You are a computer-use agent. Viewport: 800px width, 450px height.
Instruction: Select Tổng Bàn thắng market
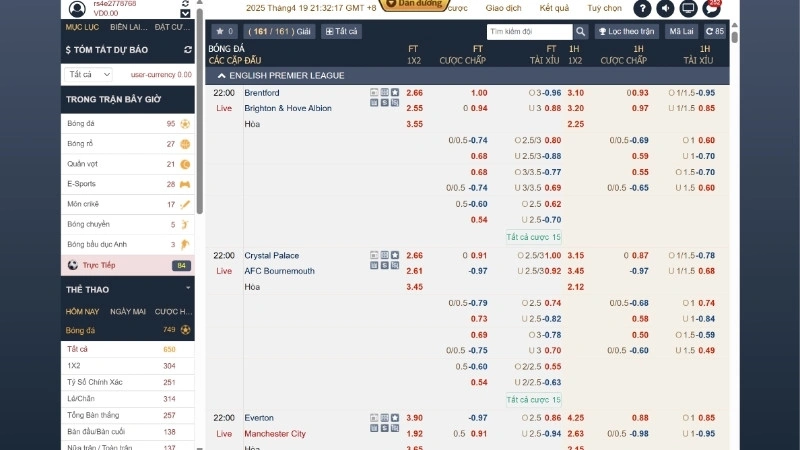pyautogui.click(x=128, y=415)
